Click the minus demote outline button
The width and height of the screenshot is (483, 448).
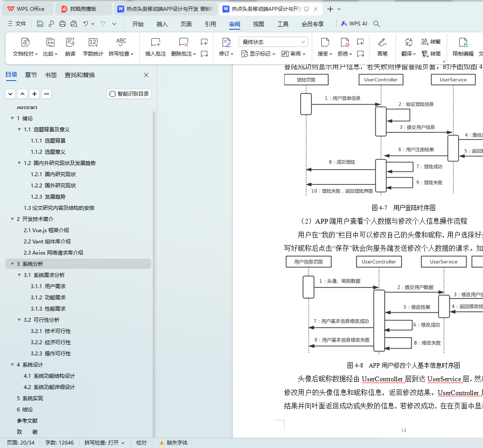pyautogui.click(x=47, y=94)
